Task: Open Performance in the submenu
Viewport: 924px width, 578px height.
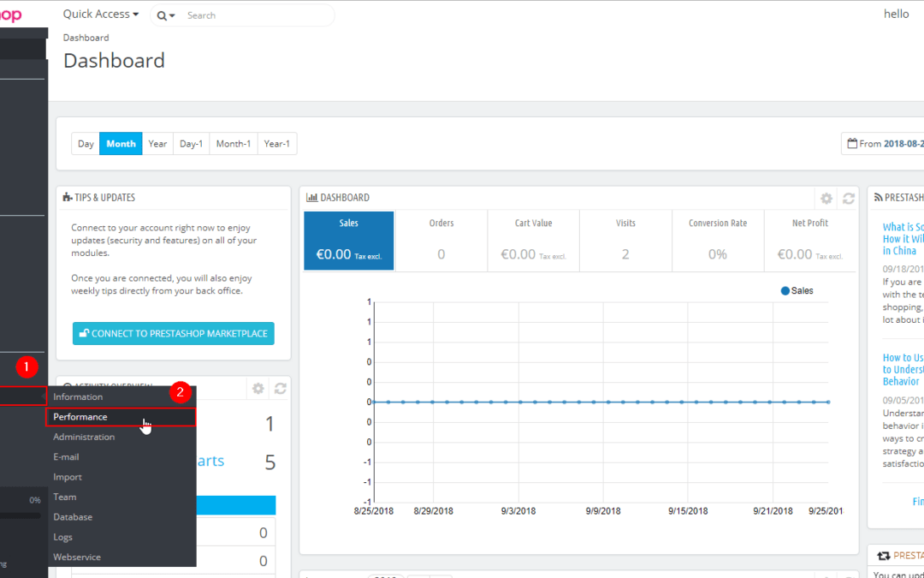Action: pos(121,417)
